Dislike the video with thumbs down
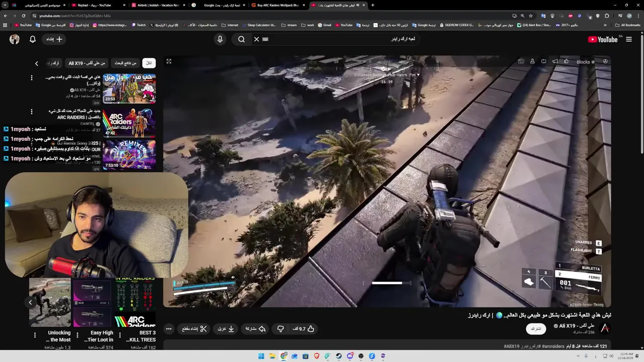 (x=281, y=329)
